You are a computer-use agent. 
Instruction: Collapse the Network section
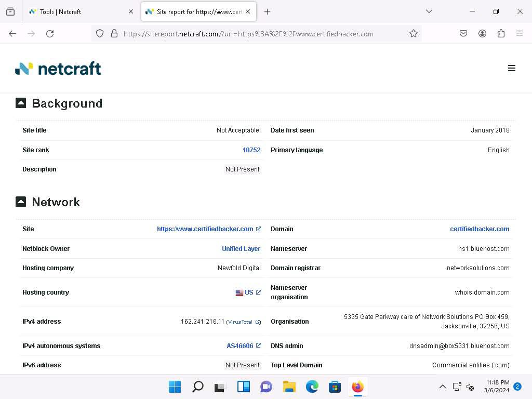click(21, 202)
